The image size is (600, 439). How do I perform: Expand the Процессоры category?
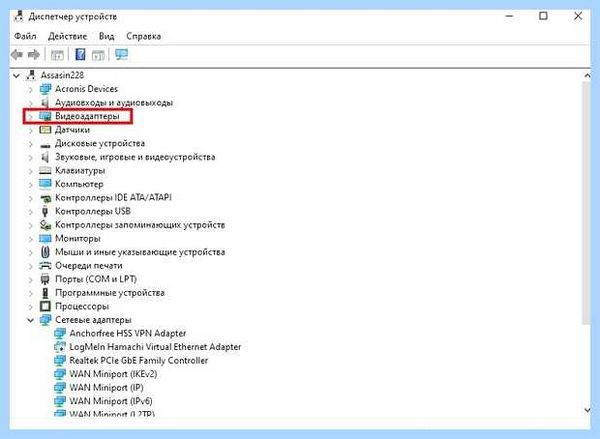pyautogui.click(x=31, y=307)
